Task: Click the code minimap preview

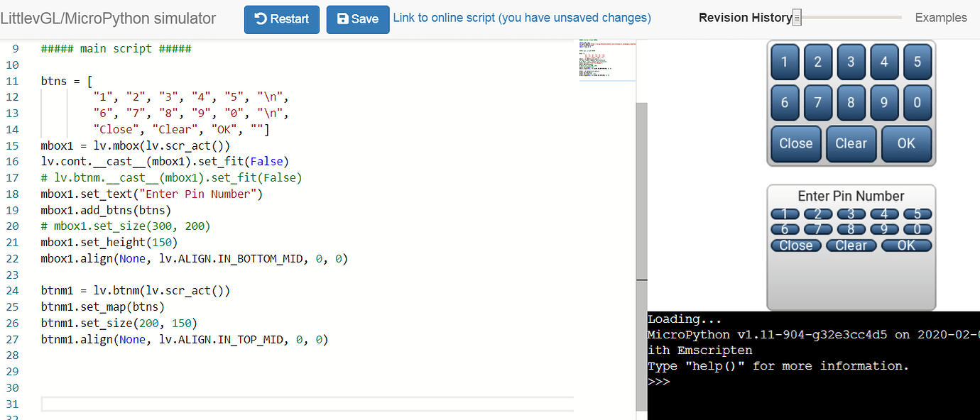Action: tap(607, 60)
